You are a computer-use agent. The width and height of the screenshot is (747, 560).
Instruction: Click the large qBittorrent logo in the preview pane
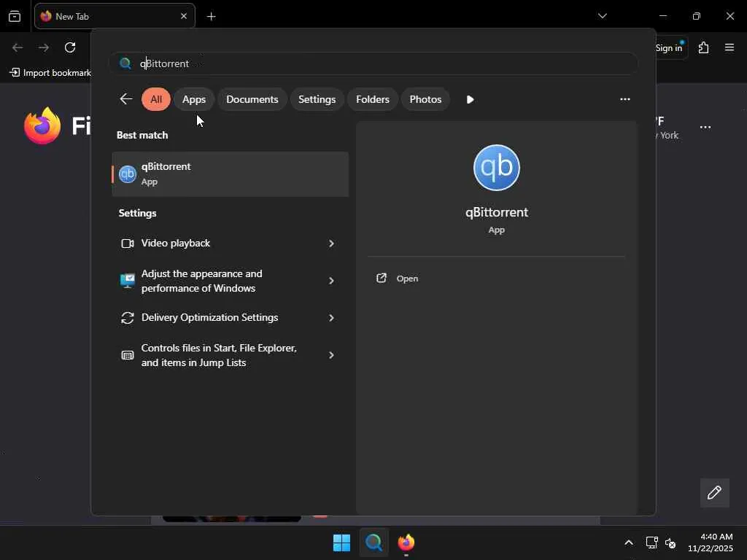(496, 168)
